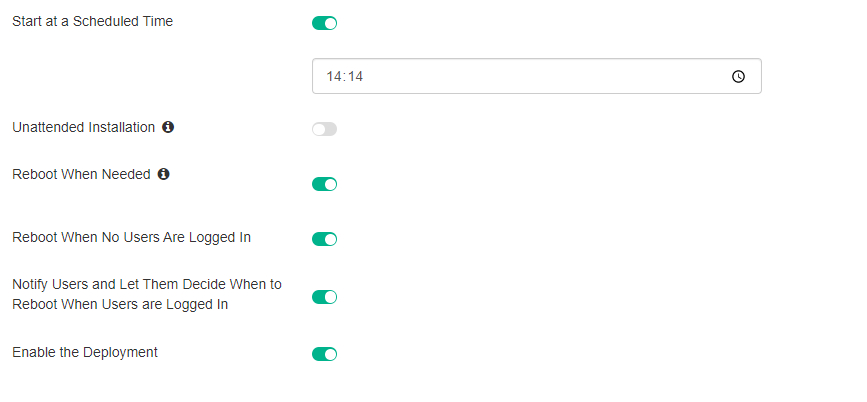867x402 pixels.
Task: Click Reboot When No Users Are Logged In label
Action: point(131,237)
